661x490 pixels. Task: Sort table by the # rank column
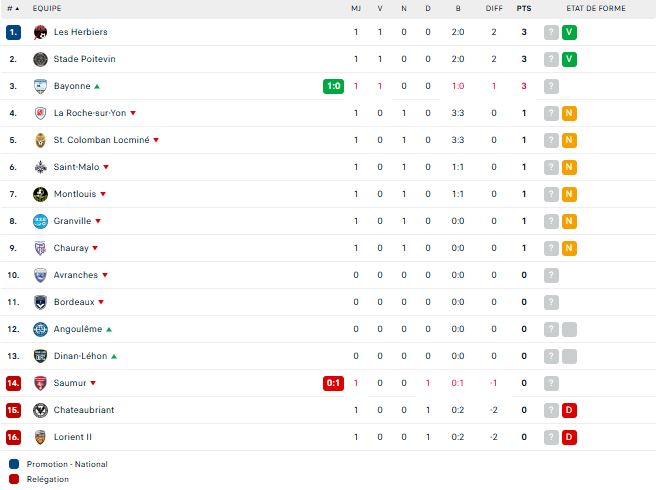click(13, 8)
